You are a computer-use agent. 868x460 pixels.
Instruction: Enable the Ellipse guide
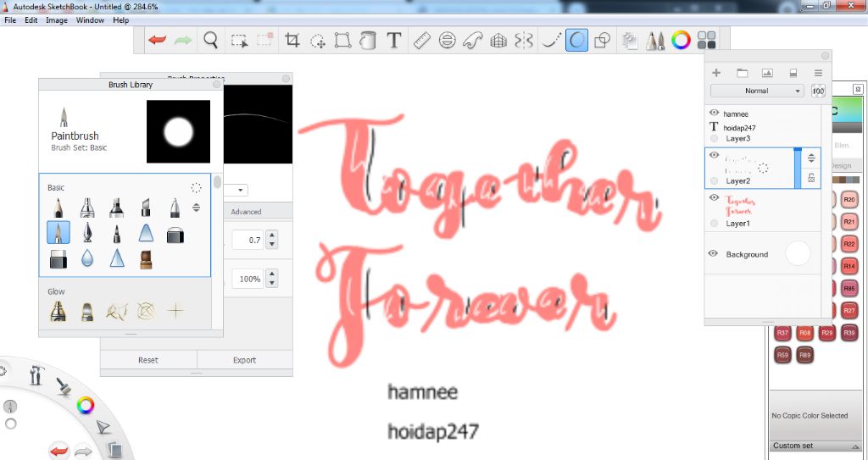point(448,41)
